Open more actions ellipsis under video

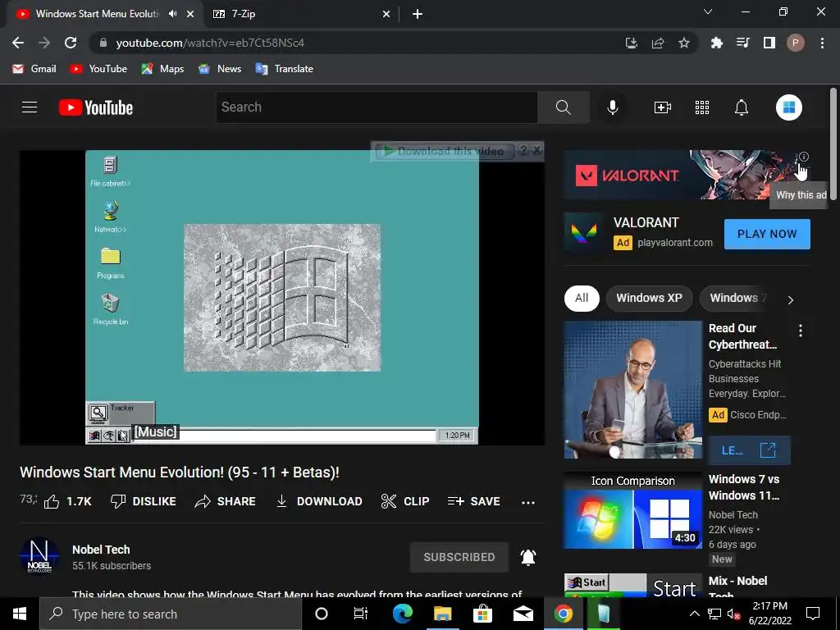(528, 503)
